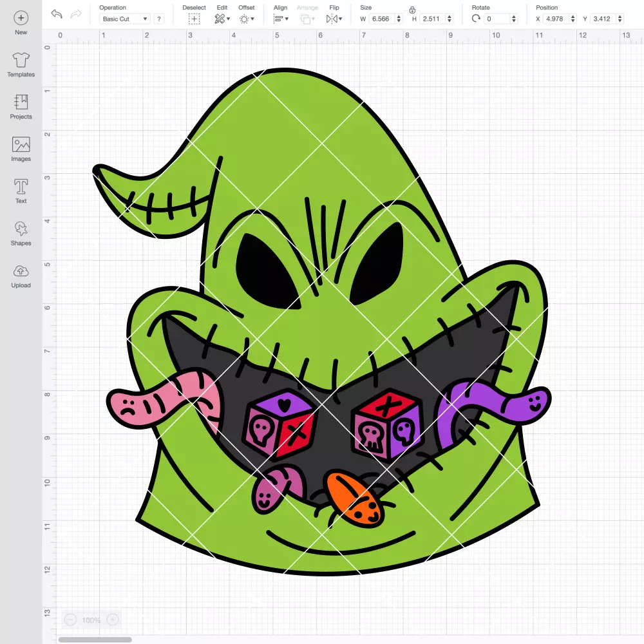
Task: Expand the Flip options
Action: pos(334,19)
